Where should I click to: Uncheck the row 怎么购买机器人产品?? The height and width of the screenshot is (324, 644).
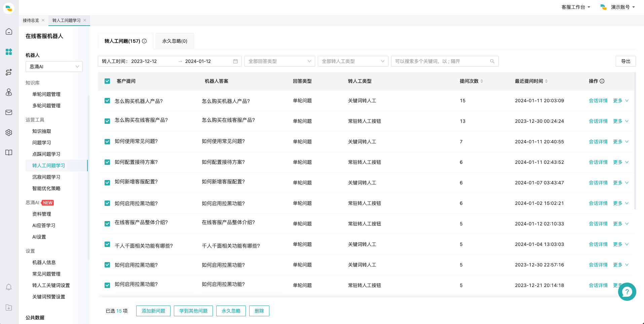point(107,101)
